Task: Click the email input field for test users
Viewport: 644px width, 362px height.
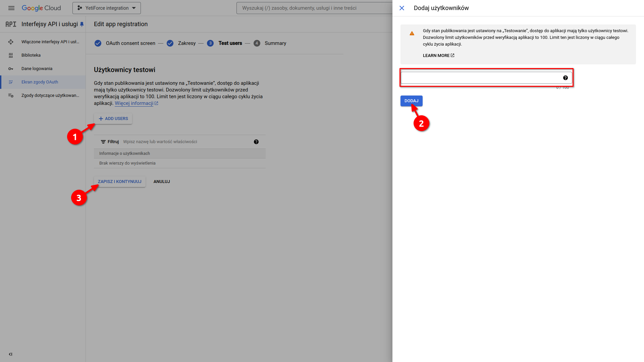Action: point(486,78)
